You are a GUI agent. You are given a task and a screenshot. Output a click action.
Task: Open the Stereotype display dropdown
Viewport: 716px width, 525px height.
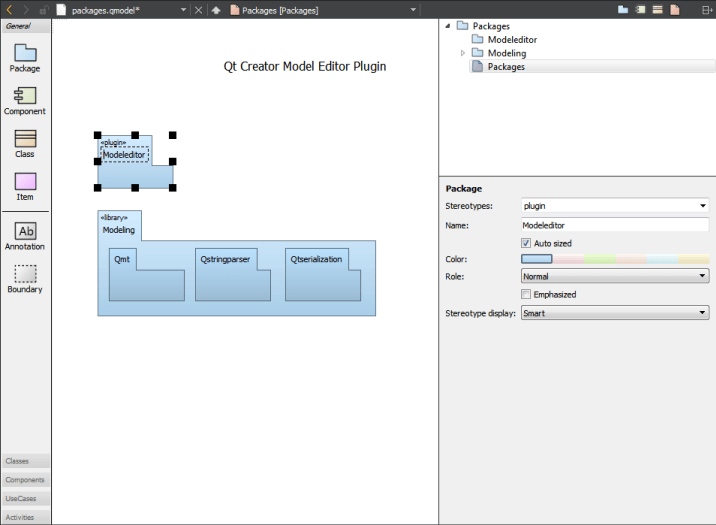tap(615, 313)
